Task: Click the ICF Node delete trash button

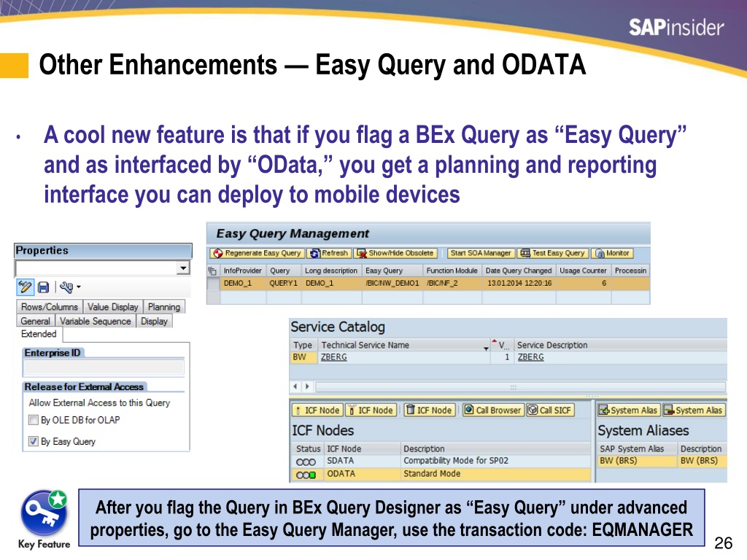Action: coord(429,410)
